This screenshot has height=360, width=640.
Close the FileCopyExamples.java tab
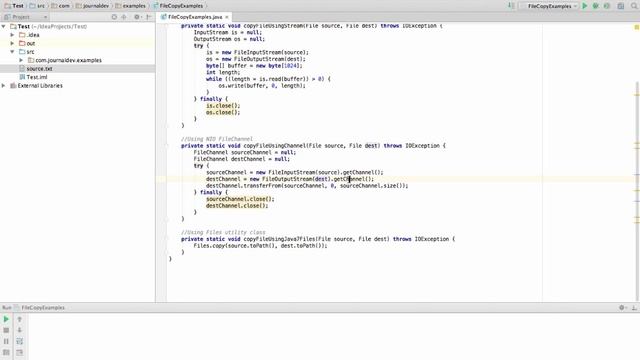(227, 17)
